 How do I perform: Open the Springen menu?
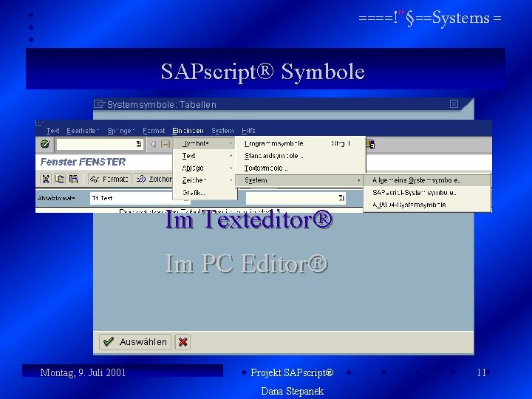[120, 131]
